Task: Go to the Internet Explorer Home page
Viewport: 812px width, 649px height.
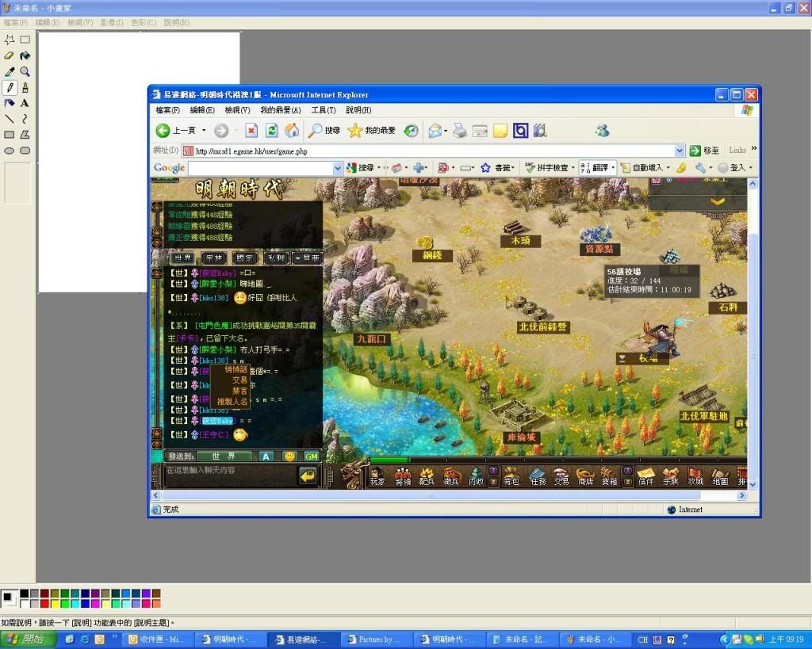Action: tap(292, 131)
